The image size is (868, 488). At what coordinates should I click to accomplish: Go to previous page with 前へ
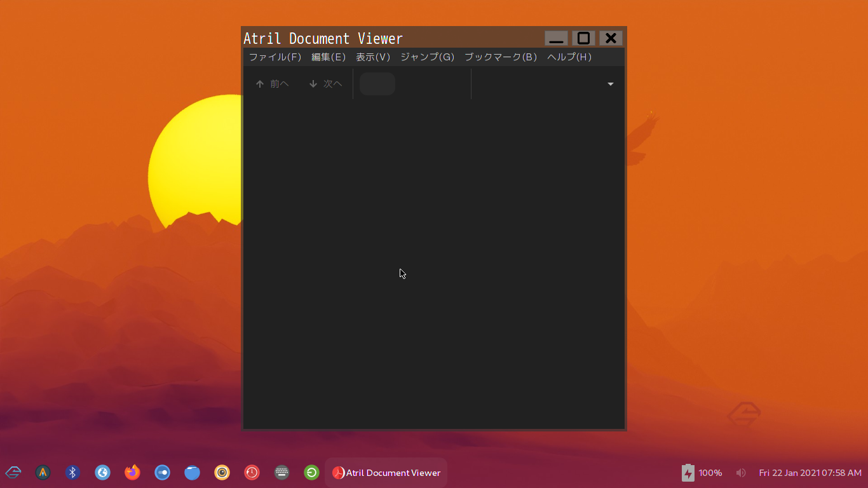click(x=272, y=84)
